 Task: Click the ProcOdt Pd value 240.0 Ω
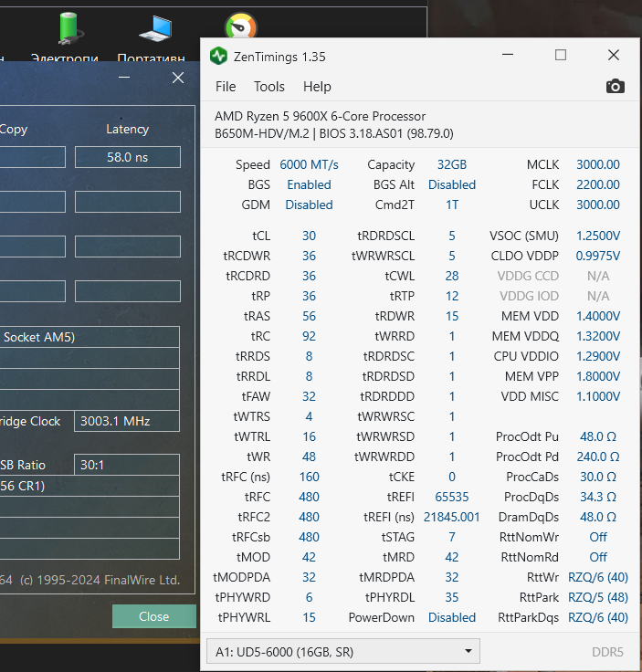coord(598,457)
